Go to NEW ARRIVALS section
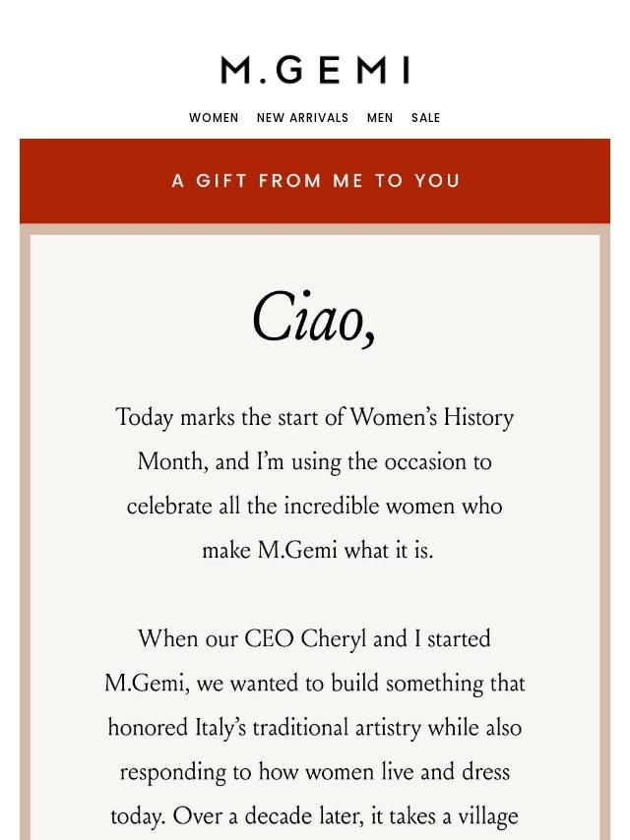The height and width of the screenshot is (840, 630). pos(302,118)
